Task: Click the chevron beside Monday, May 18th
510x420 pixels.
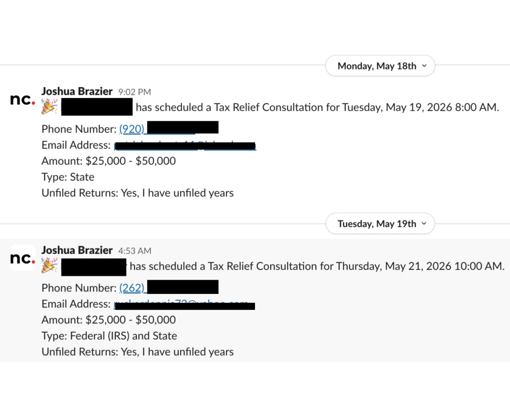Action: pyautogui.click(x=424, y=66)
